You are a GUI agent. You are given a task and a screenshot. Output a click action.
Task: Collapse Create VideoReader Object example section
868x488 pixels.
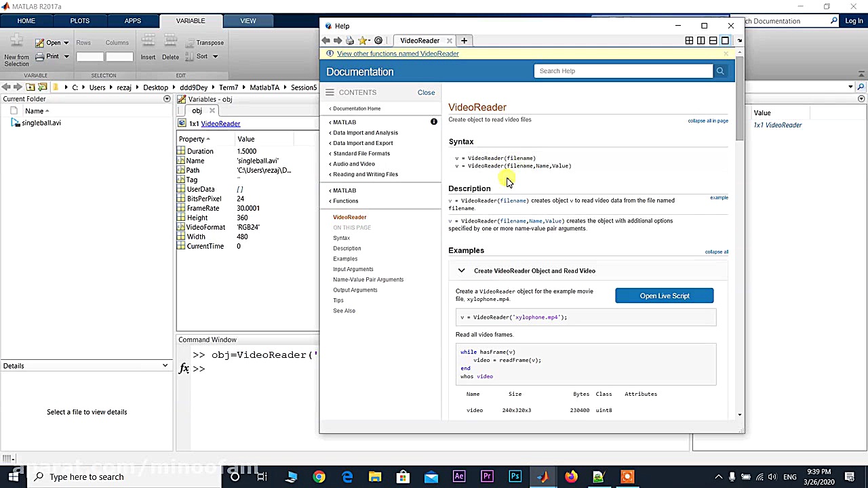click(461, 271)
